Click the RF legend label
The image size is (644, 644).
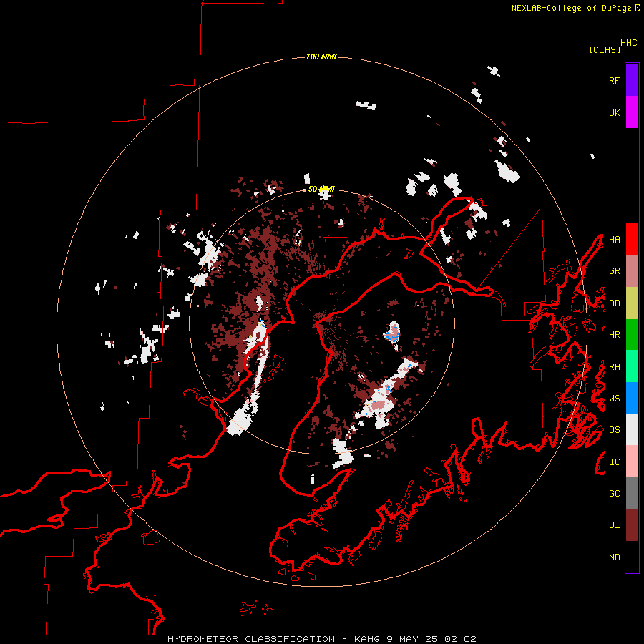click(614, 80)
